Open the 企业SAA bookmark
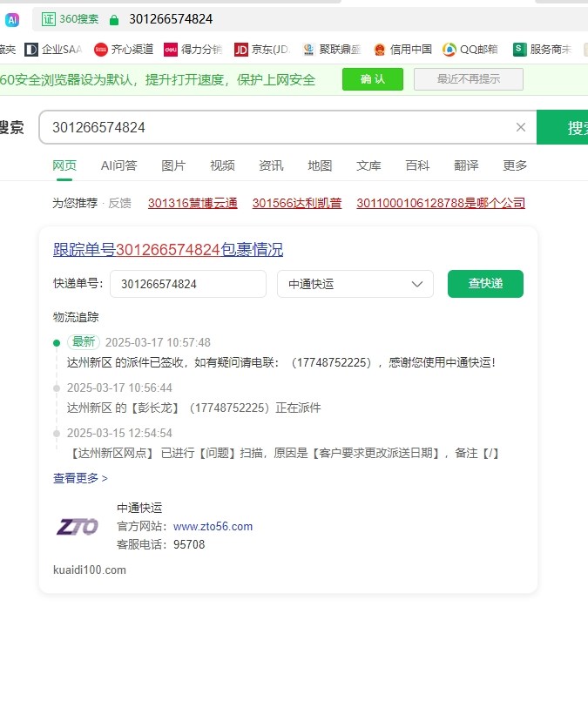The height and width of the screenshot is (728, 588). [x=53, y=50]
